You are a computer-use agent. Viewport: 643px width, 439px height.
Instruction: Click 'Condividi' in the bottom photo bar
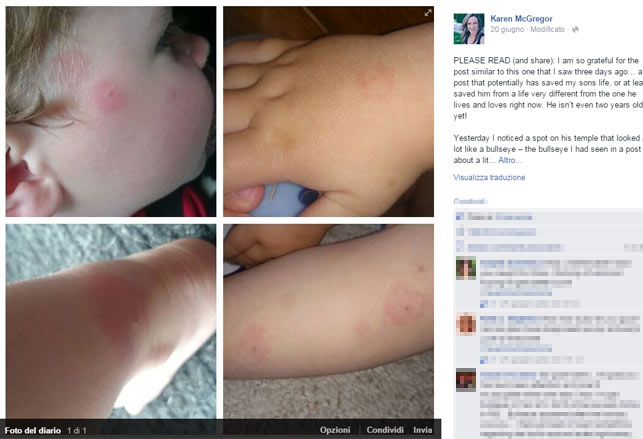tap(385, 430)
